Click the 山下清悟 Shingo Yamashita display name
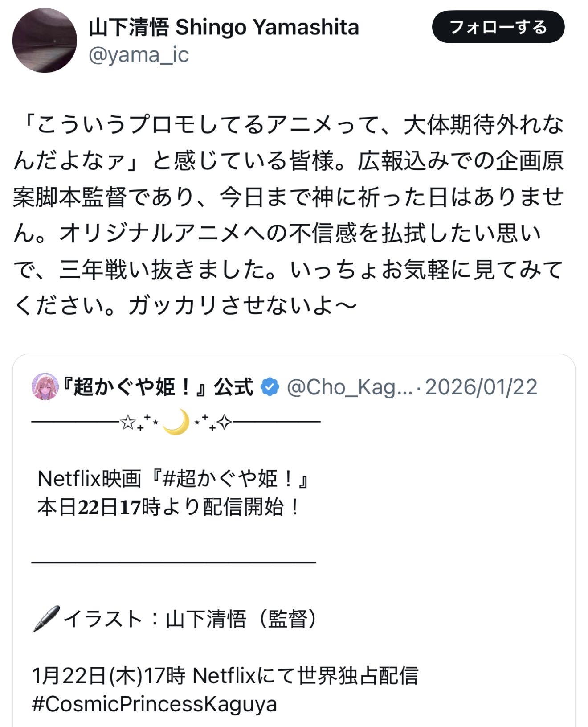Image resolution: width=588 pixels, height=727 pixels. pyautogui.click(x=224, y=27)
